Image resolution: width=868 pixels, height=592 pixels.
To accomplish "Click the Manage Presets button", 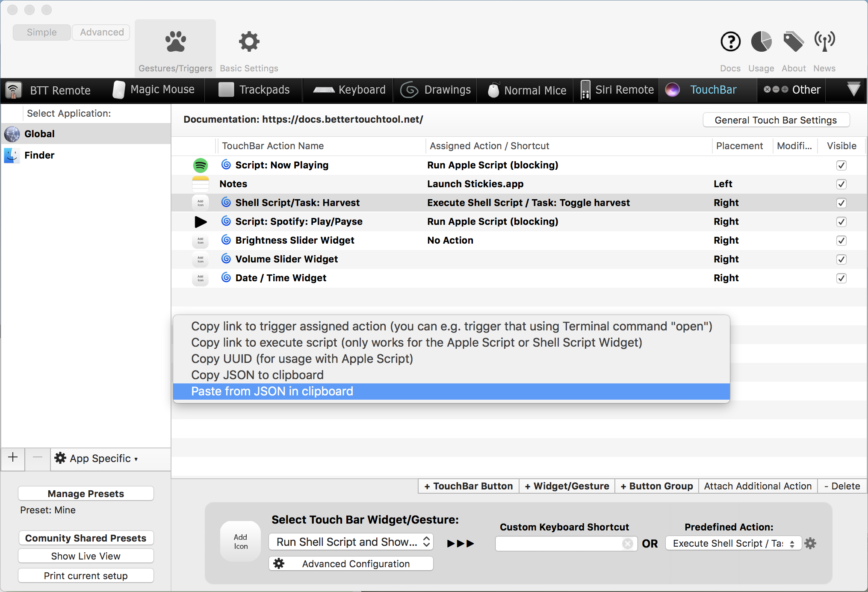I will (x=86, y=494).
